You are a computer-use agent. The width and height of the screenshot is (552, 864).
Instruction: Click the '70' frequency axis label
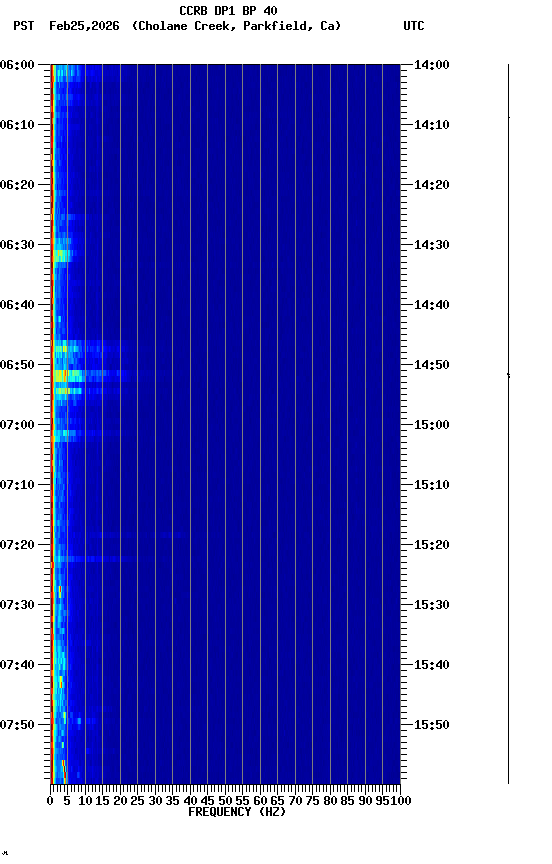pos(295,801)
